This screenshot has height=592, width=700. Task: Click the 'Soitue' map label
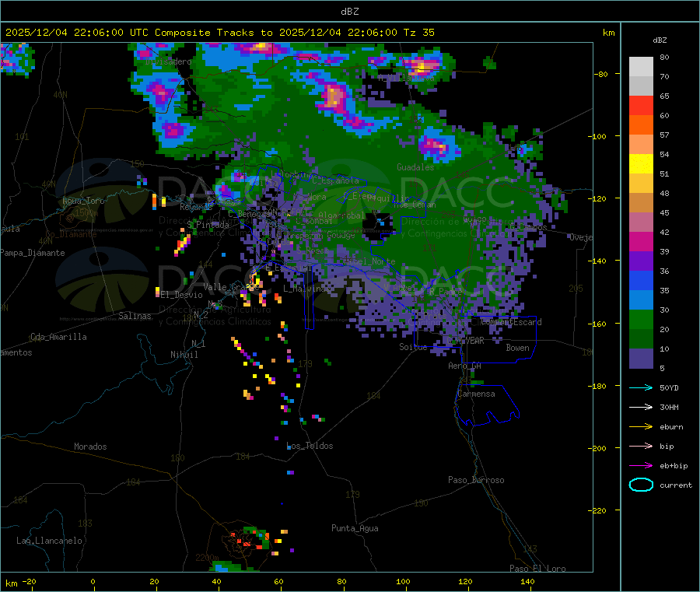click(x=412, y=347)
